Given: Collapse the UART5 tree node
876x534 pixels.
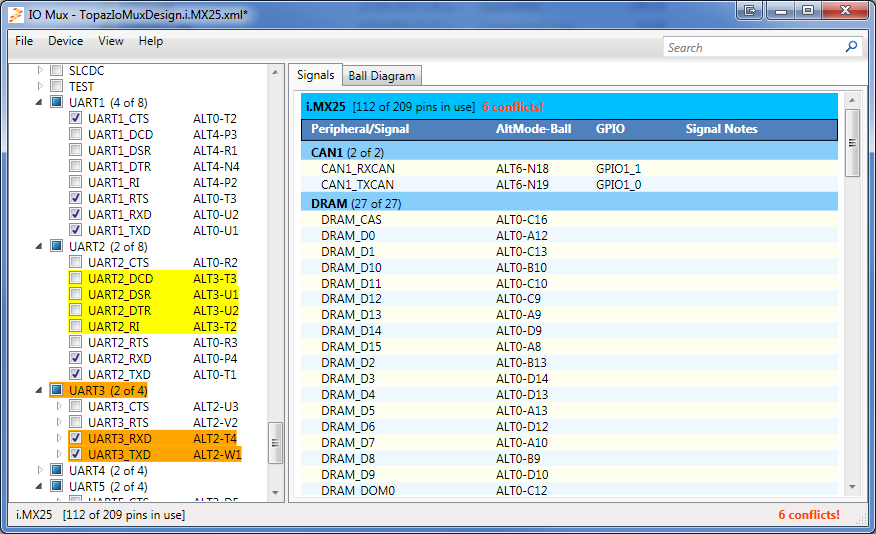Looking at the screenshot, I should [39, 487].
